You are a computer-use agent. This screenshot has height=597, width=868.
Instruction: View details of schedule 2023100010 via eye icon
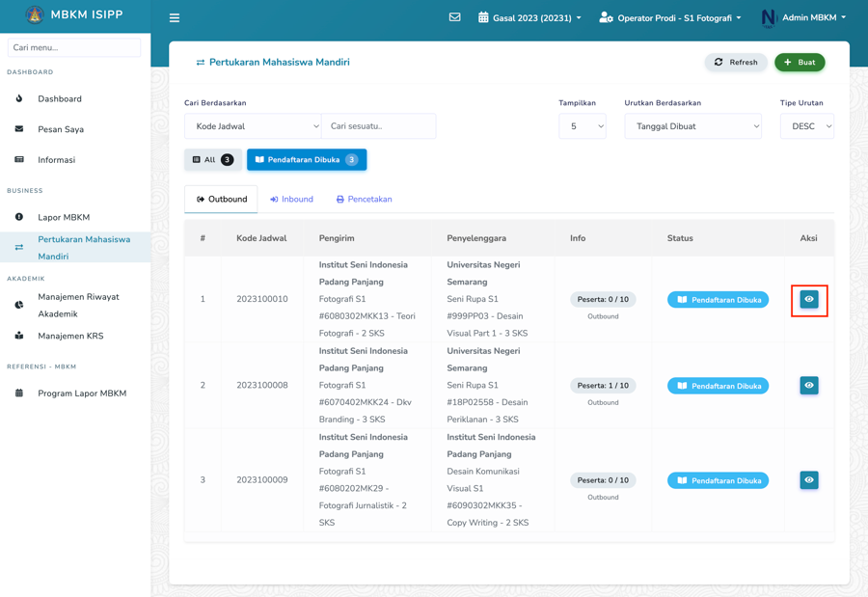tap(808, 300)
